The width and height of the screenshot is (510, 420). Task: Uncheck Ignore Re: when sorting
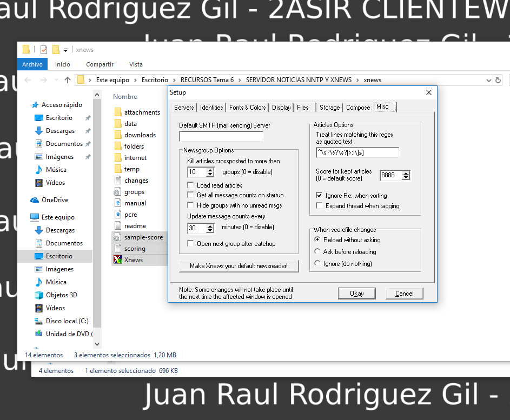319,195
